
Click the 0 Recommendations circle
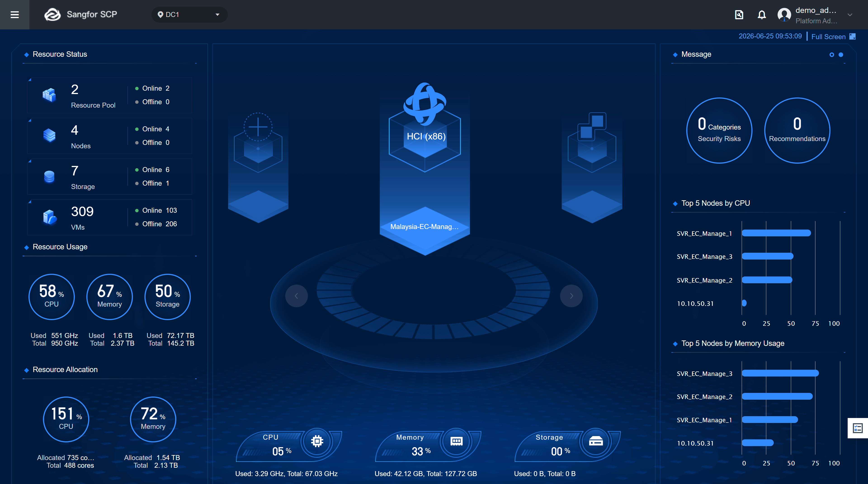click(797, 130)
